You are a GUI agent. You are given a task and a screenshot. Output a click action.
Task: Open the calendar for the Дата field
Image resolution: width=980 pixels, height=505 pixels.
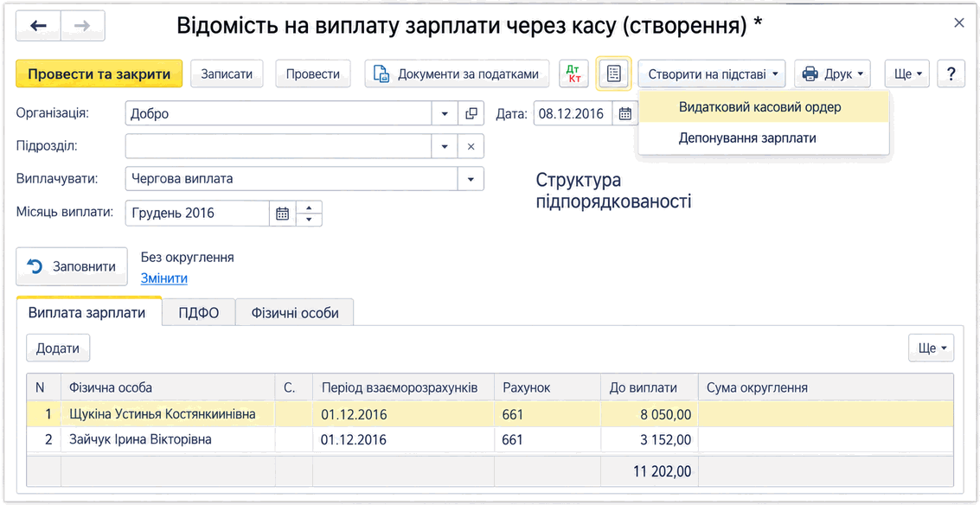(x=625, y=114)
